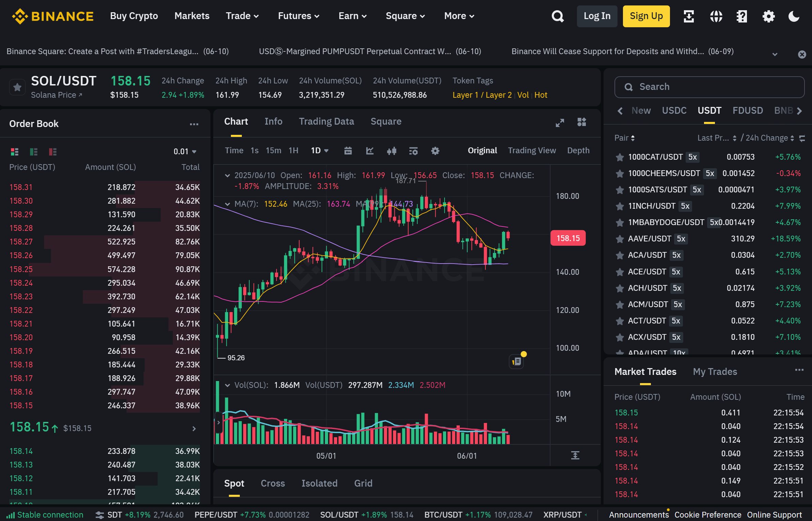Switch chart to Trading View mode
The width and height of the screenshot is (812, 521).
(x=532, y=150)
